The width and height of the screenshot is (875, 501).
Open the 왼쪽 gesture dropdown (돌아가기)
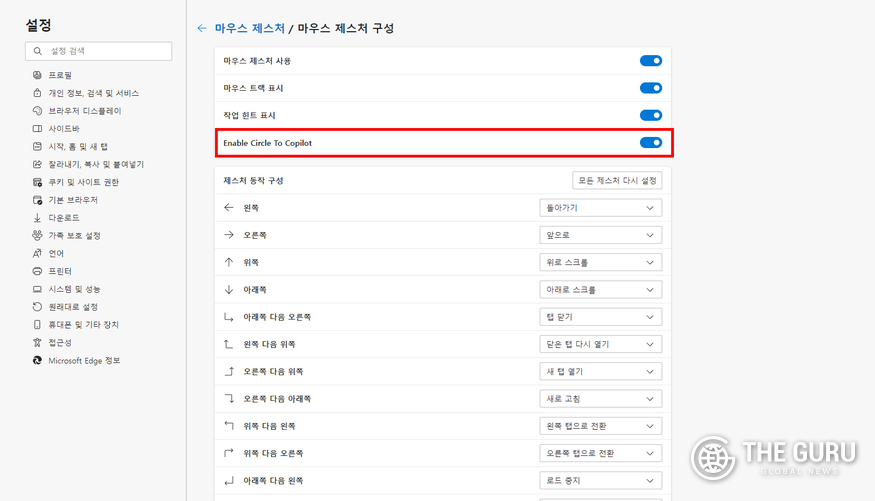[599, 208]
